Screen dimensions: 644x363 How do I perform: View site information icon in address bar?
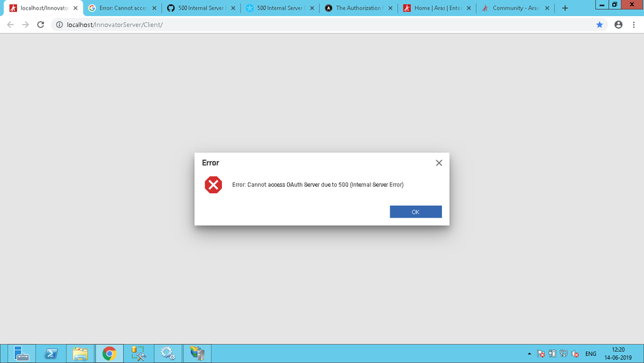click(59, 25)
